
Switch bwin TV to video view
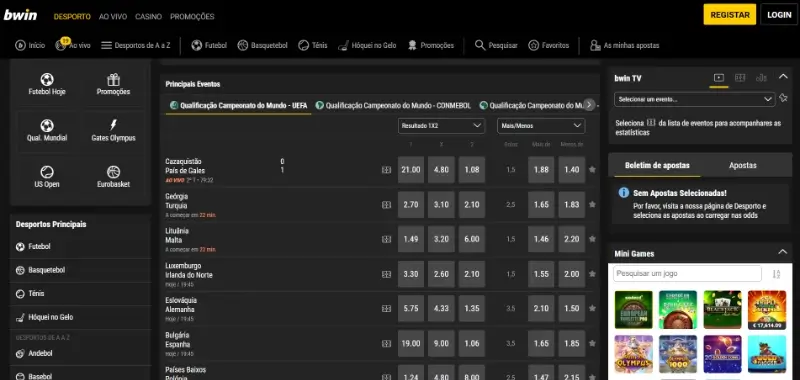[x=719, y=78]
